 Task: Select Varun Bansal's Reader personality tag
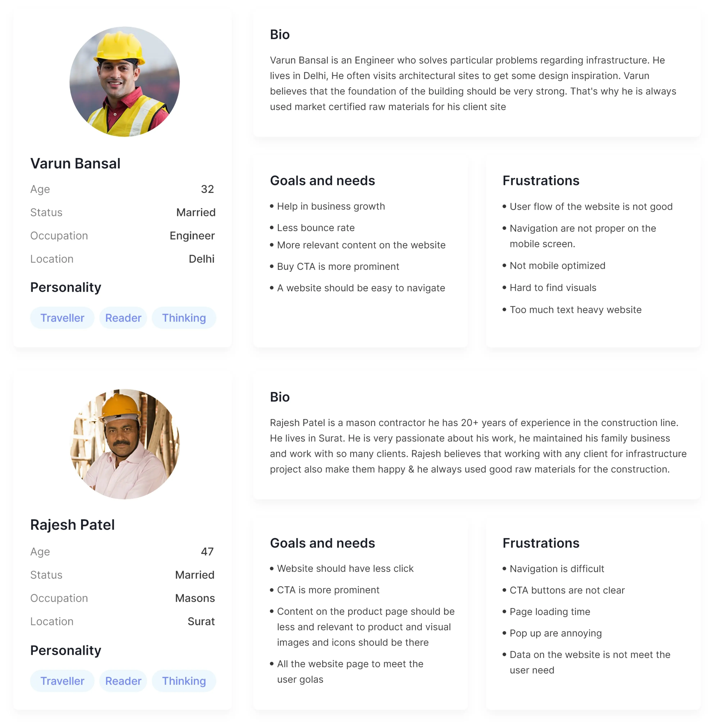(123, 318)
